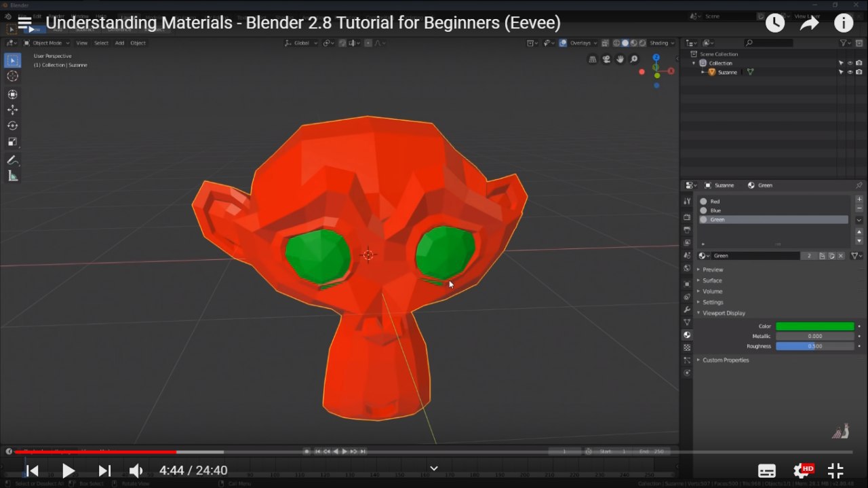Open the Global orientation dropdown
Screen dimensions: 868x488
click(x=301, y=43)
